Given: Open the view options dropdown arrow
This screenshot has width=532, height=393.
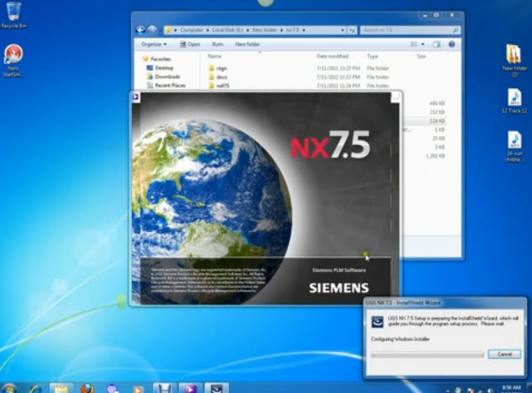Looking at the screenshot, I should [423, 44].
